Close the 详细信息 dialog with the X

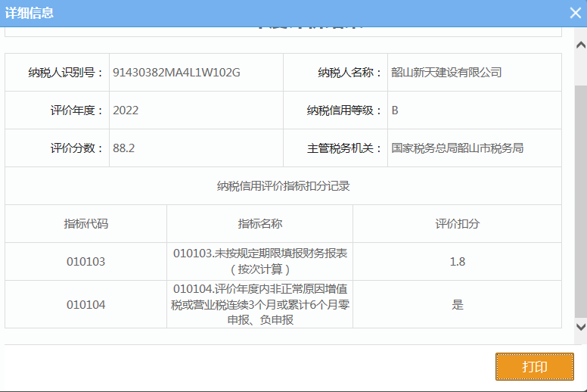[x=575, y=13]
